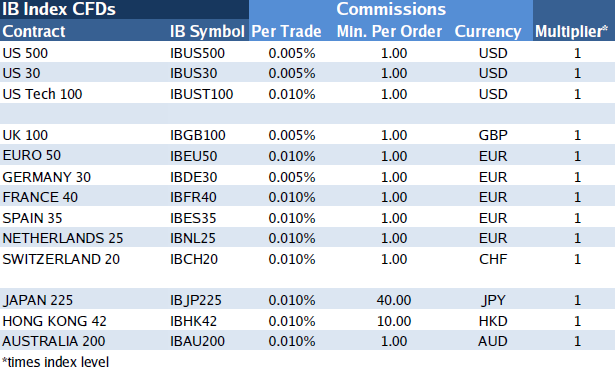The height and width of the screenshot is (370, 615).
Task: Click the Currency column header
Action: click(x=488, y=31)
